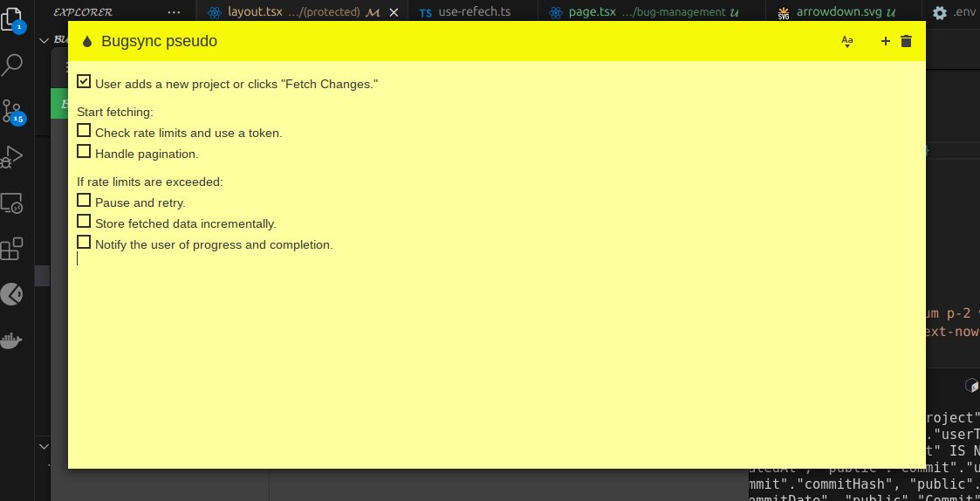Close the layout.tsx tab

[x=394, y=12]
